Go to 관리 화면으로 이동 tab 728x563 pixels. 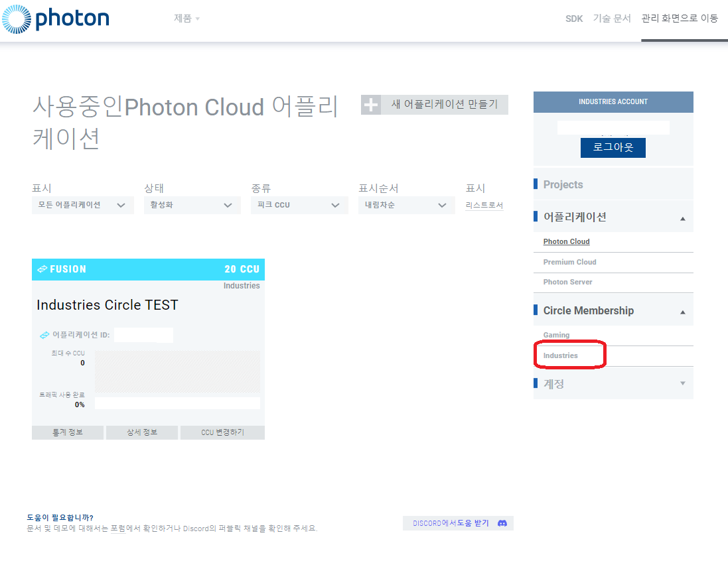[x=680, y=19]
